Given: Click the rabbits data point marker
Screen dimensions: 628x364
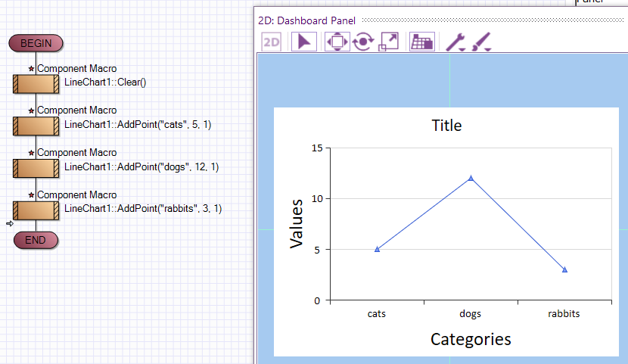Looking at the screenshot, I should tap(564, 269).
